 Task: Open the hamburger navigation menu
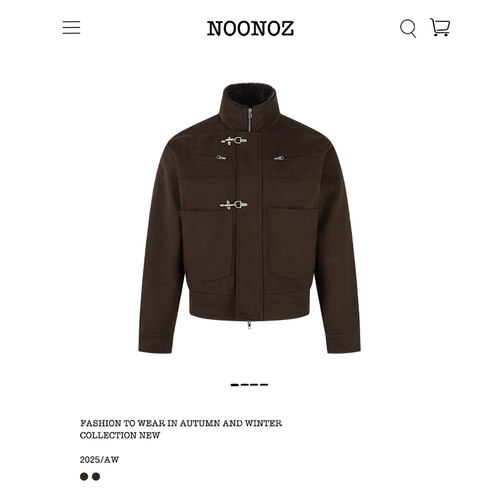coord(71,27)
